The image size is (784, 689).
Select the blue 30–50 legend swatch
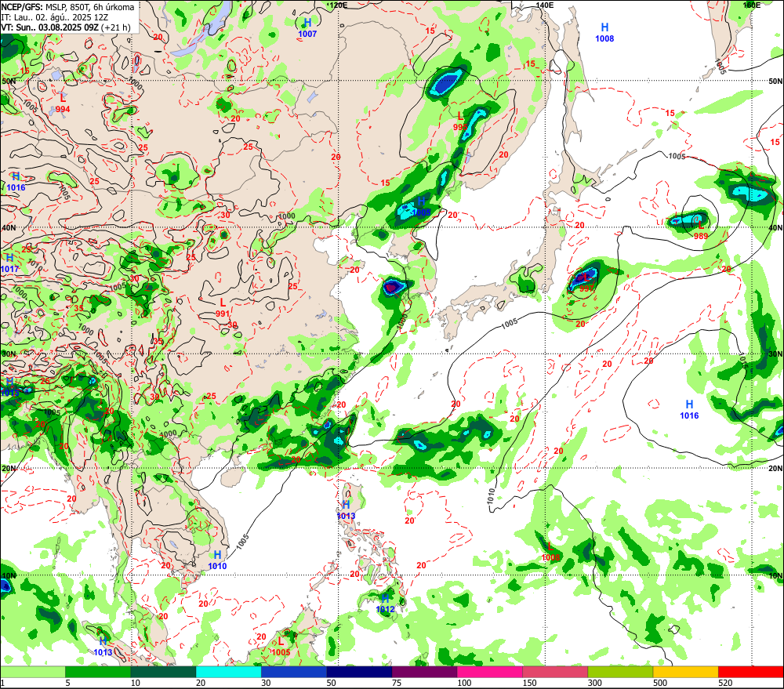pyautogui.click(x=294, y=672)
